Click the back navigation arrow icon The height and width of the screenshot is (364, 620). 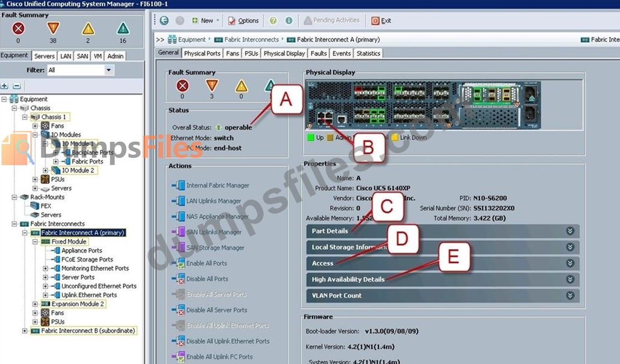coord(164,21)
